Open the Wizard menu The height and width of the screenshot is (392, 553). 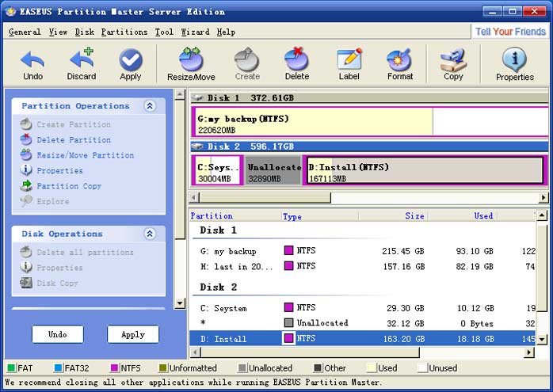coord(195,32)
